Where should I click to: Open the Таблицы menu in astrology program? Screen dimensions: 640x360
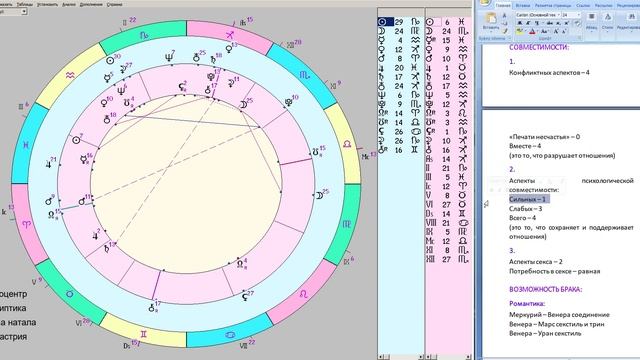coord(24,4)
